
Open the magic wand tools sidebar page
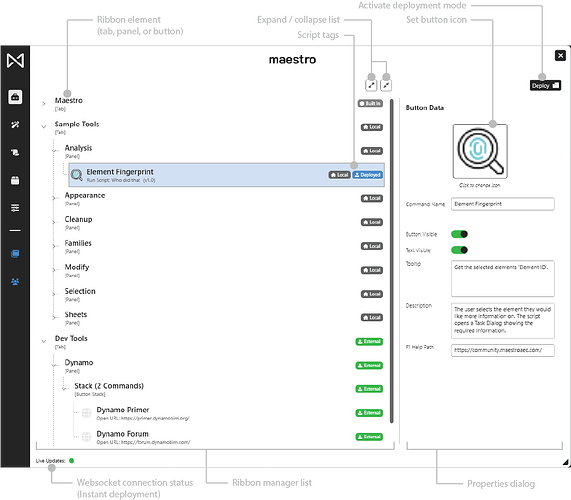[15, 125]
